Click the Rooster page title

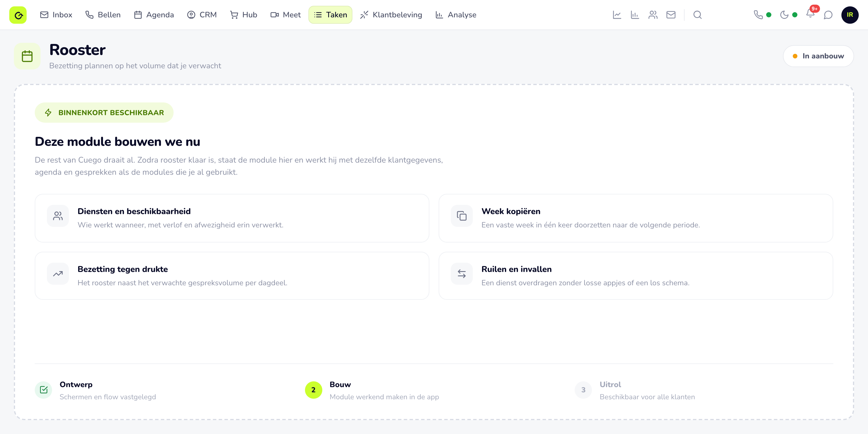pos(78,50)
